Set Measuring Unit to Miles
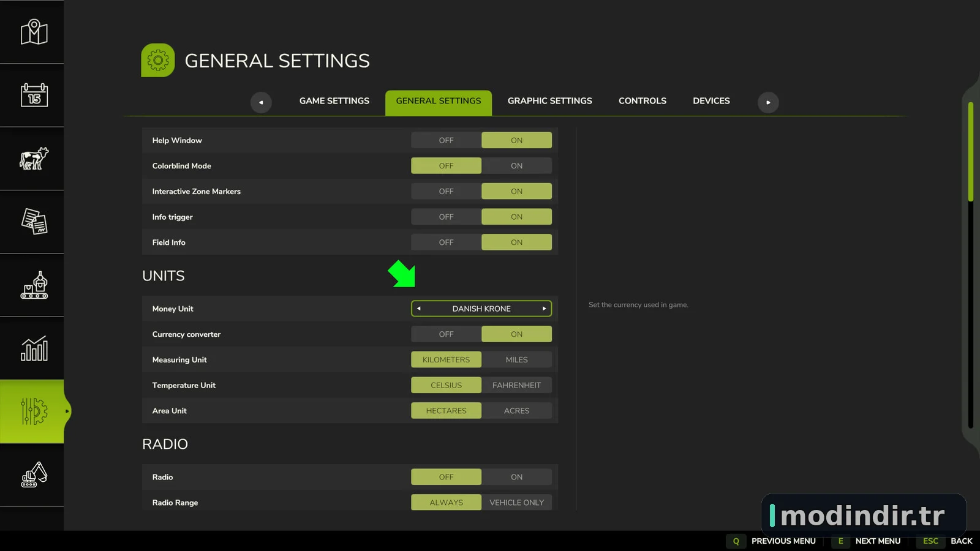 coord(516,360)
